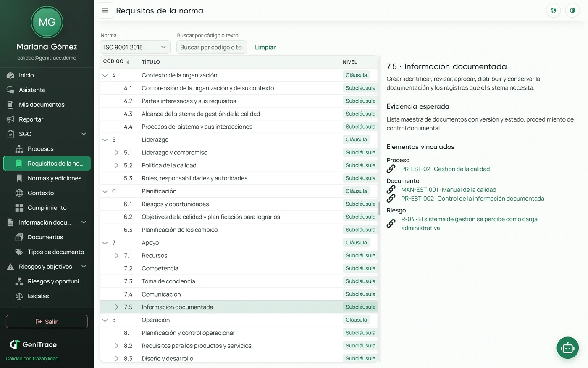Open Asistente in the sidebar
Viewport: 588px width, 368px height.
[47, 90]
